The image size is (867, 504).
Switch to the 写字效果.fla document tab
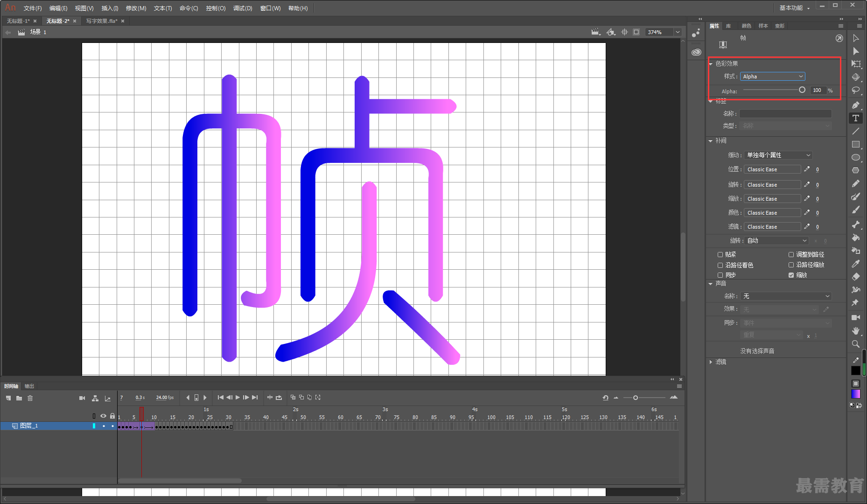pos(102,21)
